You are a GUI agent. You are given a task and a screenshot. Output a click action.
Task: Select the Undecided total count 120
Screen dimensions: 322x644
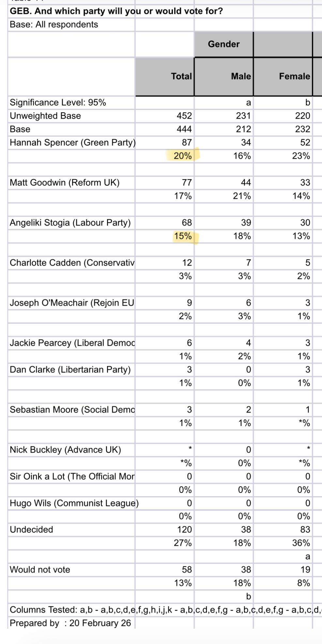(x=184, y=529)
